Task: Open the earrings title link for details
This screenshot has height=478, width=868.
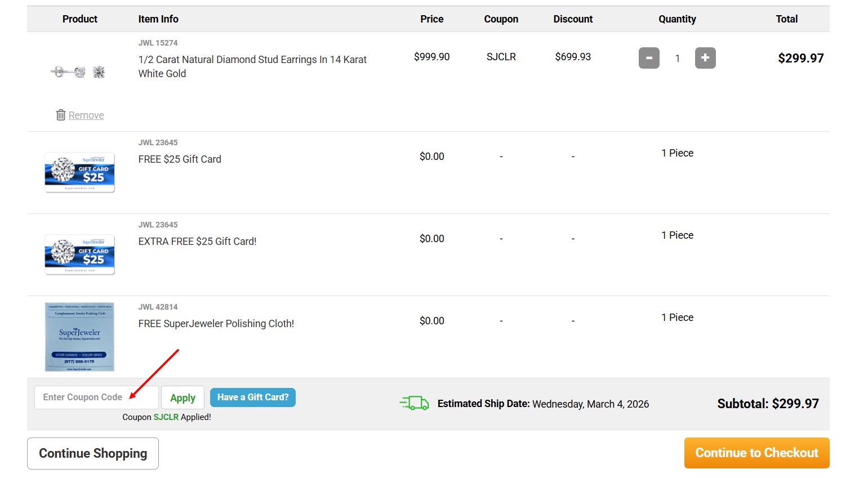Action: pos(252,66)
